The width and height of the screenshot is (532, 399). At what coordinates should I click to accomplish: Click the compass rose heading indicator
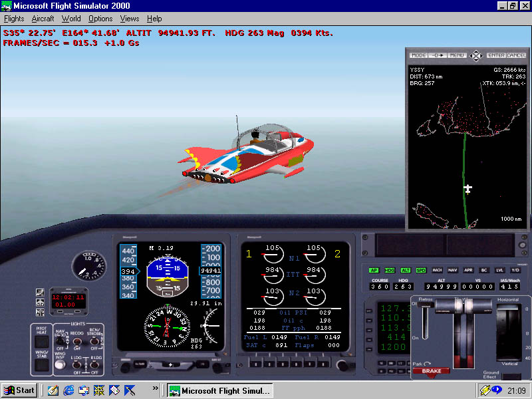coord(167,327)
